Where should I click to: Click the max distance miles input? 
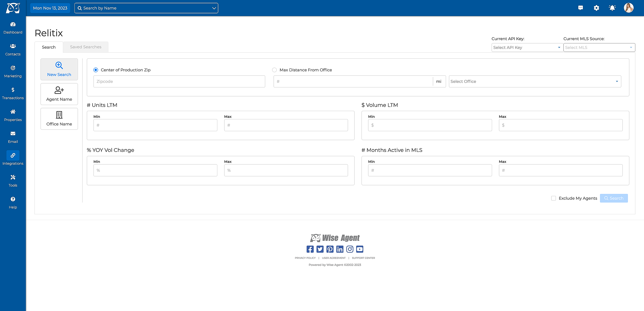[x=353, y=81]
